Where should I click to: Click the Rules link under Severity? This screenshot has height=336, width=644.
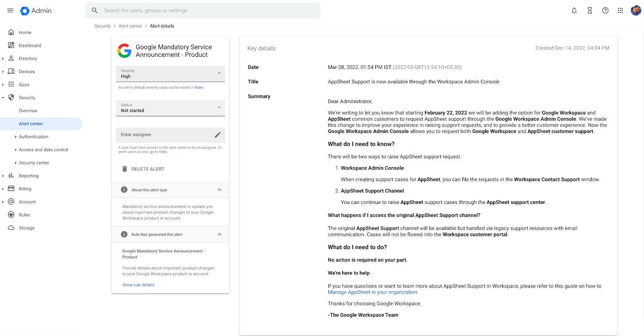199,87
